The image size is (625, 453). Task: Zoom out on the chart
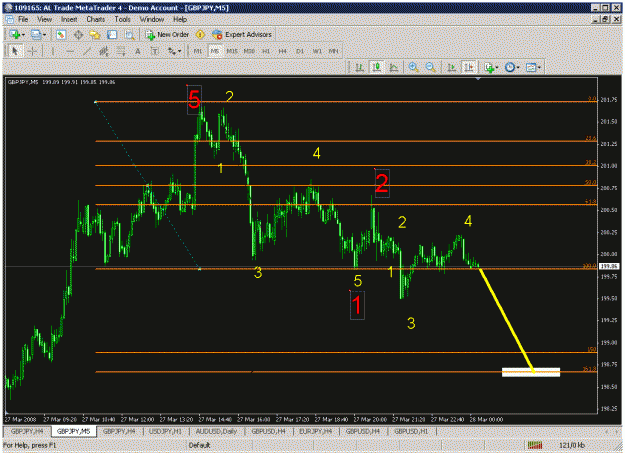[x=430, y=67]
